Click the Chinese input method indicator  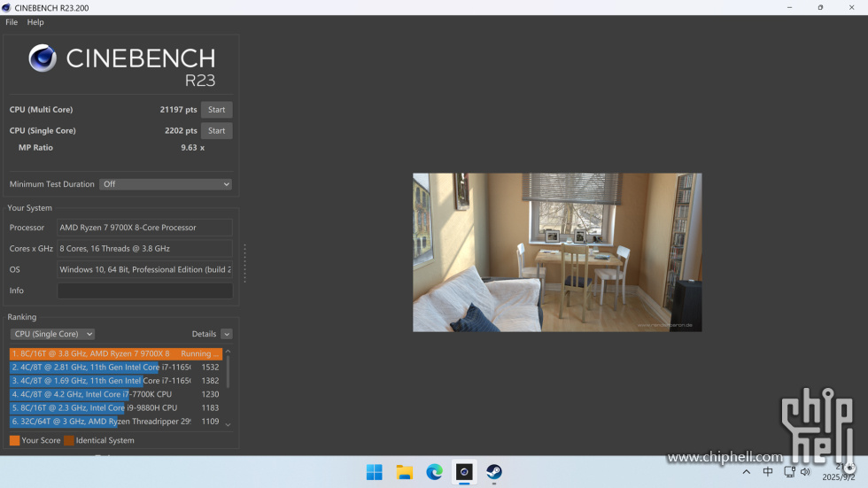pyautogui.click(x=768, y=472)
